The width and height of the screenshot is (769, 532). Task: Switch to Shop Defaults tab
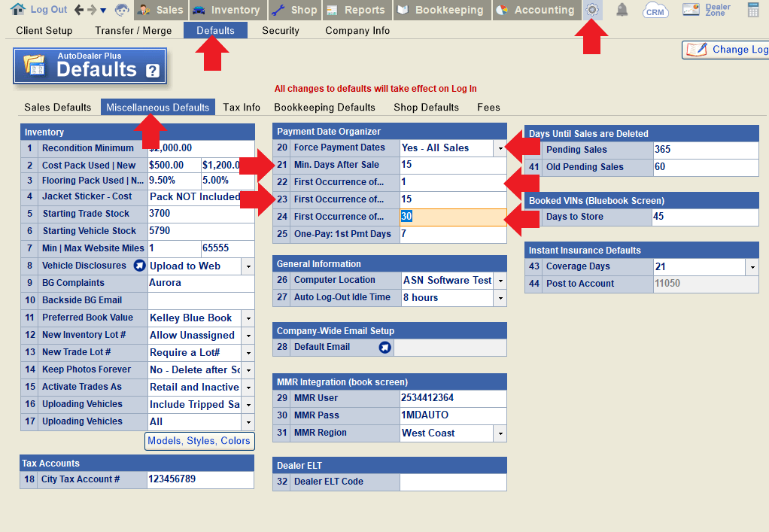coord(426,108)
